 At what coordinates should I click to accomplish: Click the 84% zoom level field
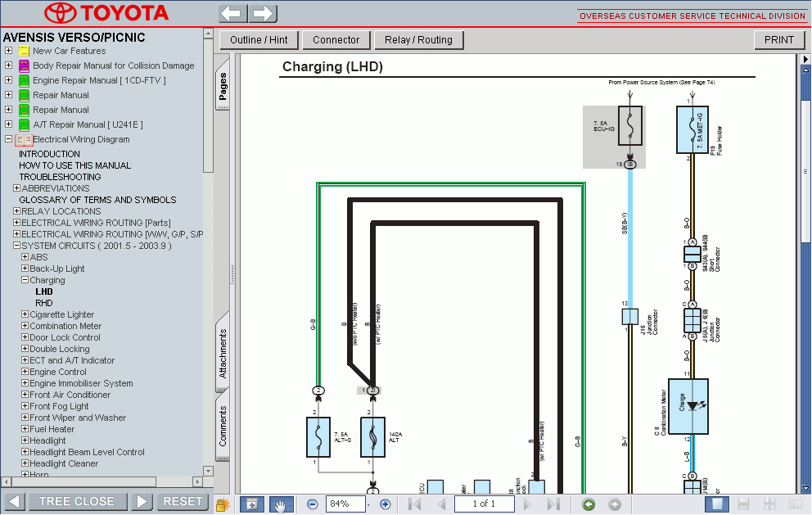point(345,504)
